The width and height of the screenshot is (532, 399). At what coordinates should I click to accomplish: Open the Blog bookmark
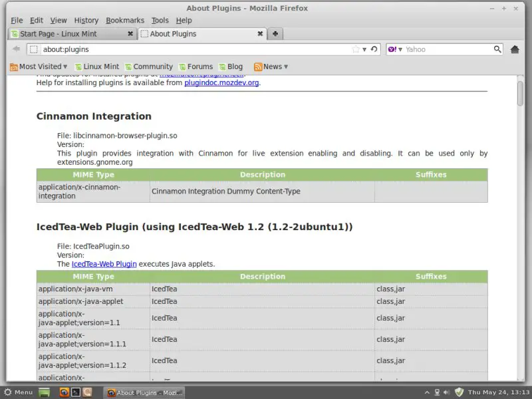[x=231, y=66]
